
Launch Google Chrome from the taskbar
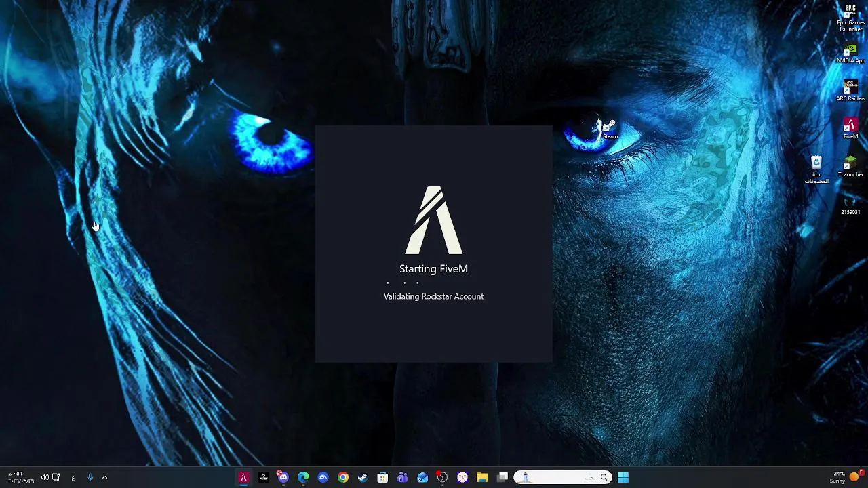click(343, 477)
